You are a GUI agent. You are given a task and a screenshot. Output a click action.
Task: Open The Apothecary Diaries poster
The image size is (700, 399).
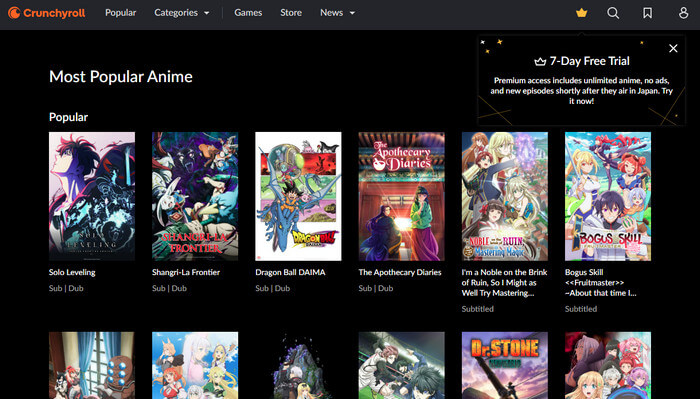(x=401, y=196)
